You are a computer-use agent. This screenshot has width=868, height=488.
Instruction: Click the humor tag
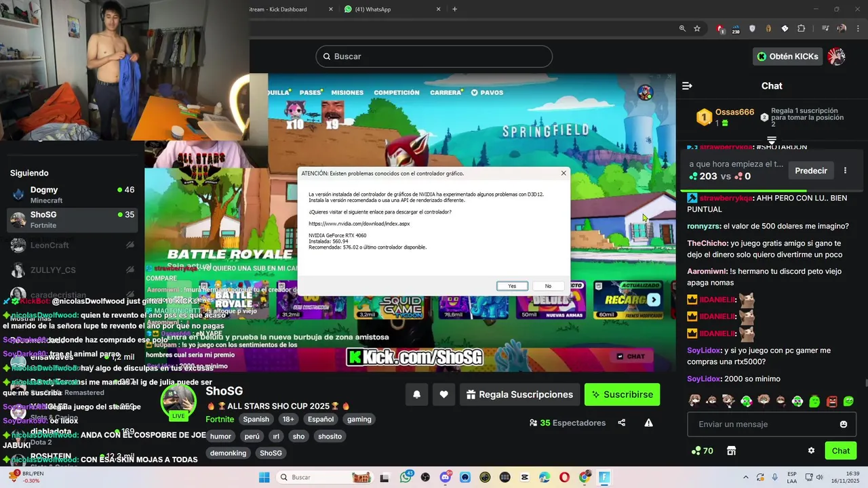(221, 436)
